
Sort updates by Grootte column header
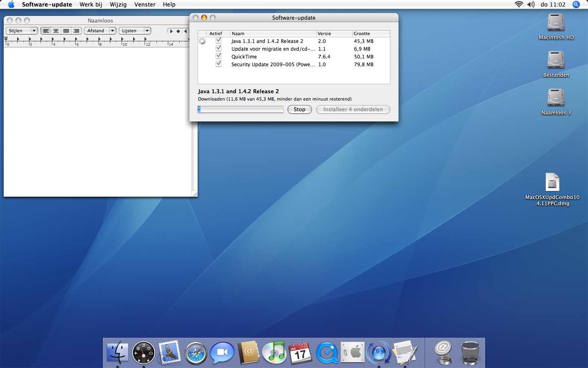coord(370,34)
